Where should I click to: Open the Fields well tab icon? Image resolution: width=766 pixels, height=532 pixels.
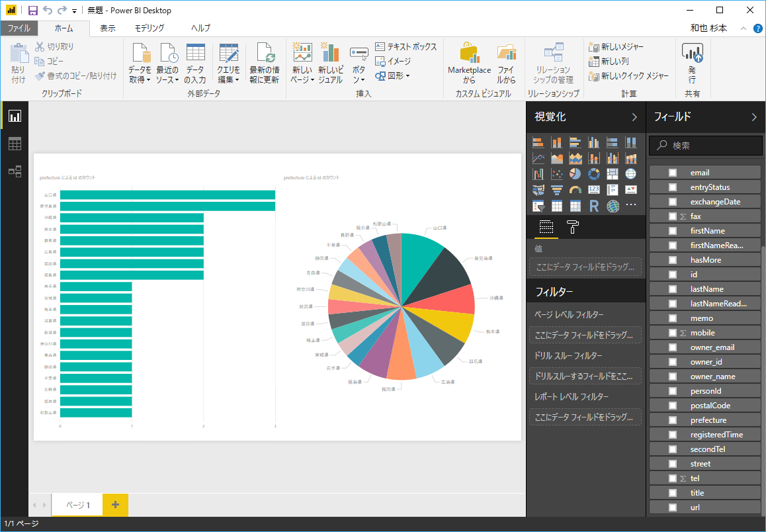coord(546,227)
